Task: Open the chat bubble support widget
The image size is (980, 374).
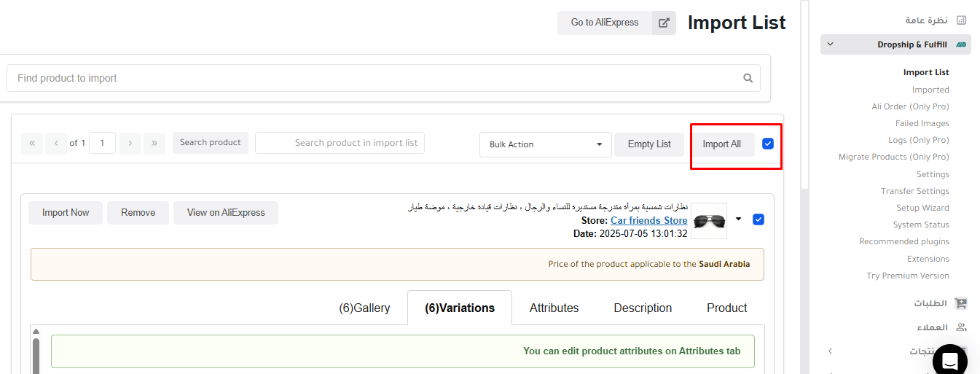Action: (x=949, y=359)
